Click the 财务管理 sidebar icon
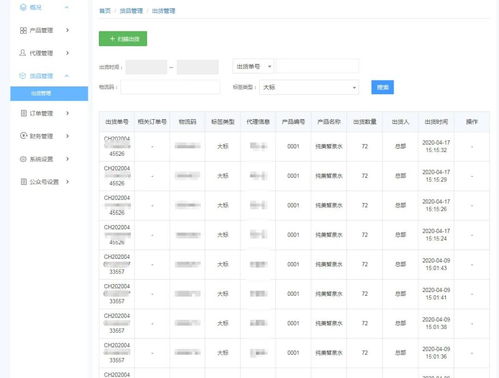The width and height of the screenshot is (499, 378). [x=23, y=136]
